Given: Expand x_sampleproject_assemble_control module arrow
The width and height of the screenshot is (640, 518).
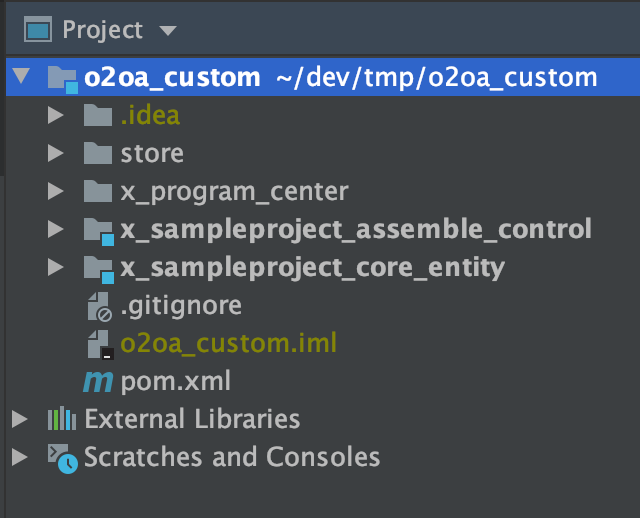Looking at the screenshot, I should (x=56, y=229).
